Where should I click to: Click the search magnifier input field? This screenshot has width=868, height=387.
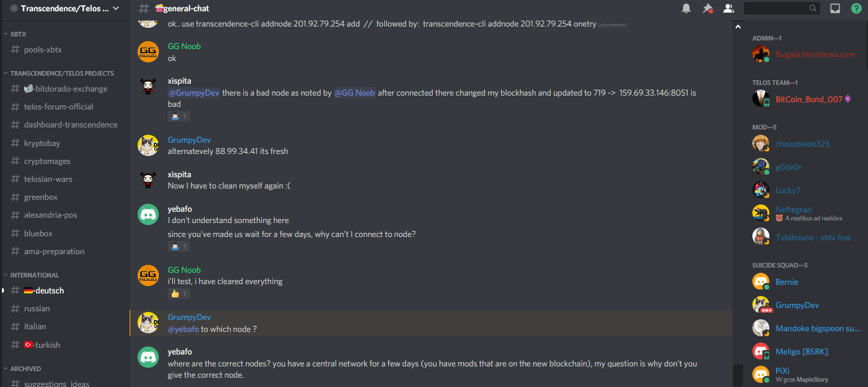click(782, 9)
